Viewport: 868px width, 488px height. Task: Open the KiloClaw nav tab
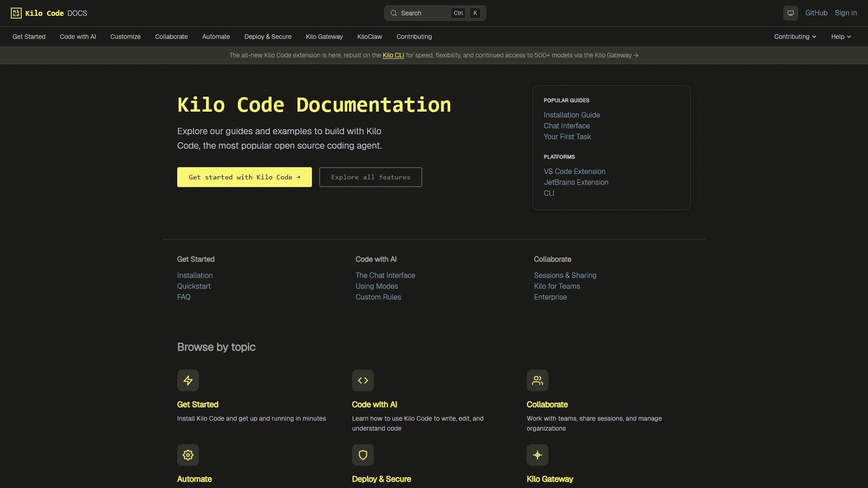pos(370,37)
